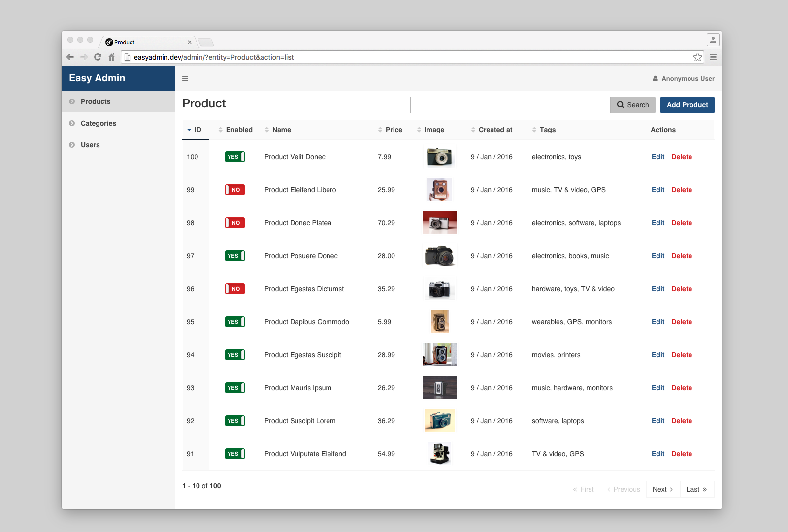
Task: Open the browser menu icon
Action: tap(713, 57)
